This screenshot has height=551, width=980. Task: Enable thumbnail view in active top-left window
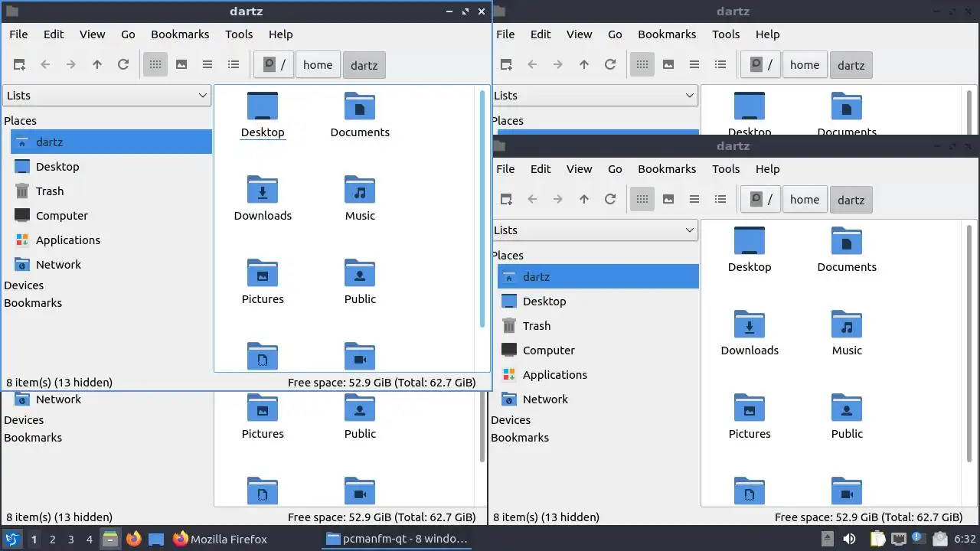(181, 65)
